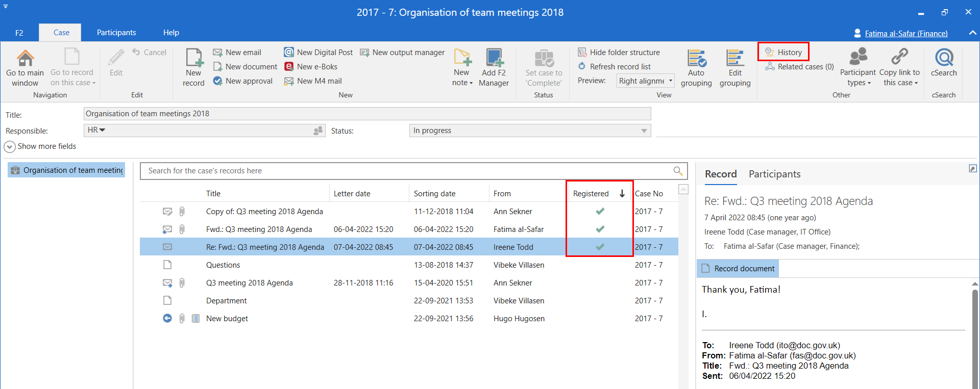Click the Fatima al-Safar (Finance) user link
Image resolution: width=980 pixels, height=389 pixels.
coord(906,34)
